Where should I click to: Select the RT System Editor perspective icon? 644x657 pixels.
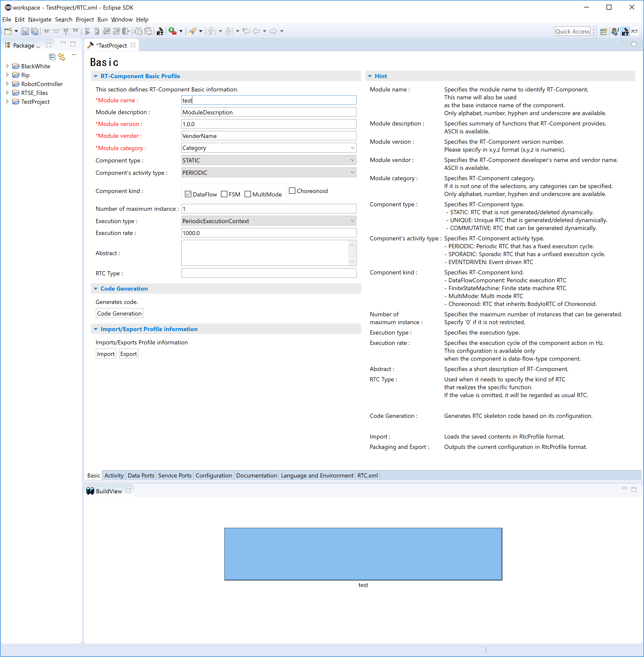point(635,32)
